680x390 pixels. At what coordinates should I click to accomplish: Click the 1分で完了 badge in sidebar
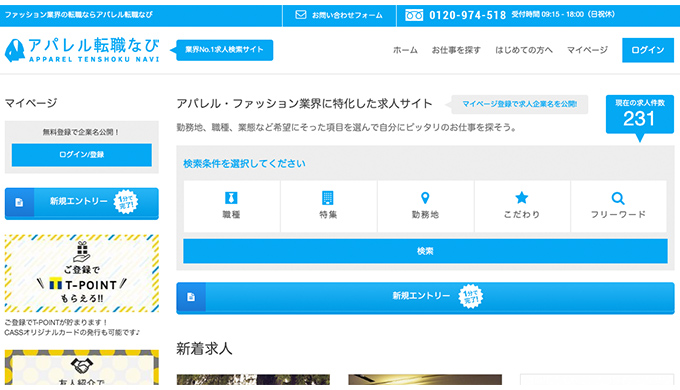(125, 202)
